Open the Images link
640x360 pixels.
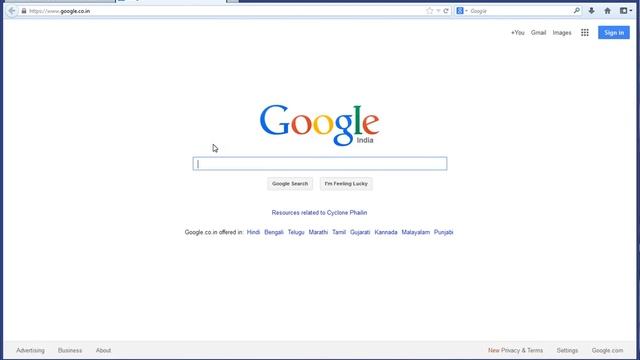click(562, 33)
